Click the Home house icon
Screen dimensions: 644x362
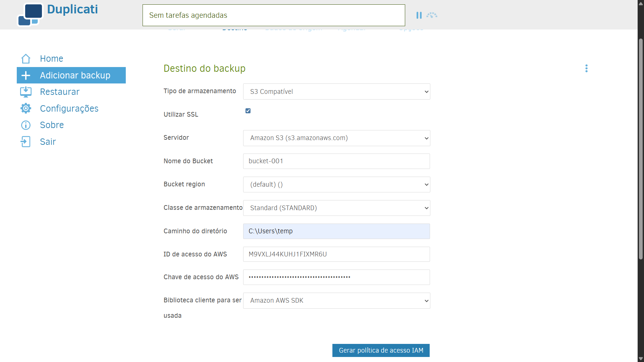click(x=26, y=59)
